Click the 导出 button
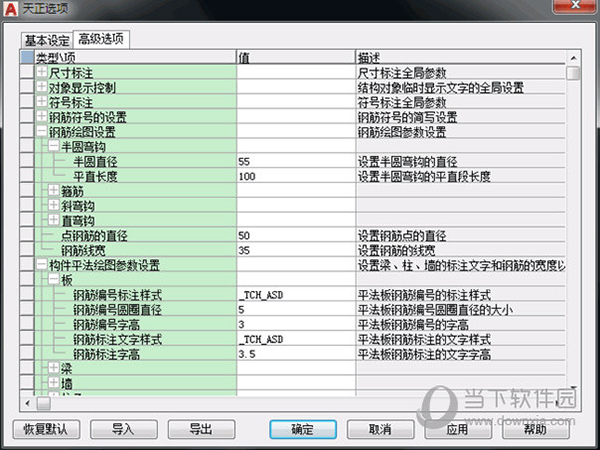The width and height of the screenshot is (600, 450). tap(201, 429)
